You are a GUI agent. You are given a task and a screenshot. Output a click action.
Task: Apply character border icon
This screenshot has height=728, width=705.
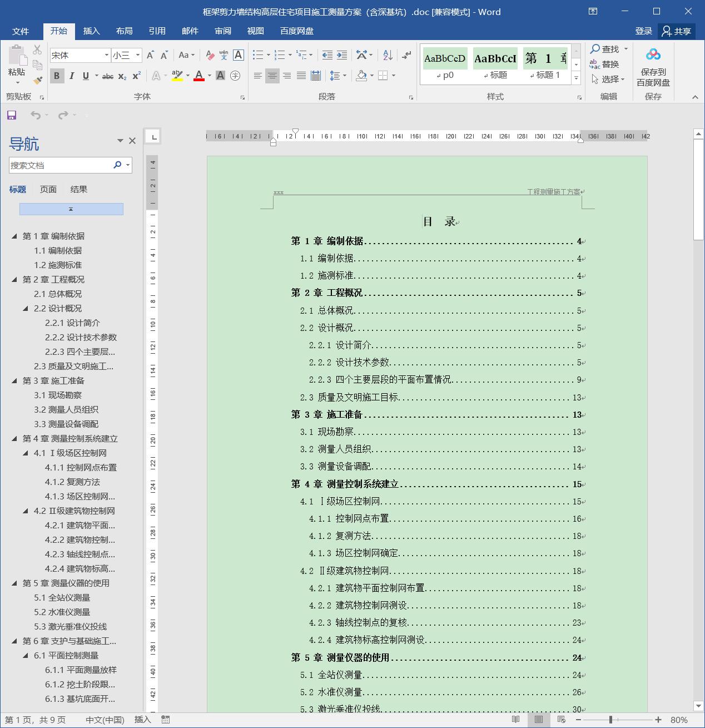point(239,55)
